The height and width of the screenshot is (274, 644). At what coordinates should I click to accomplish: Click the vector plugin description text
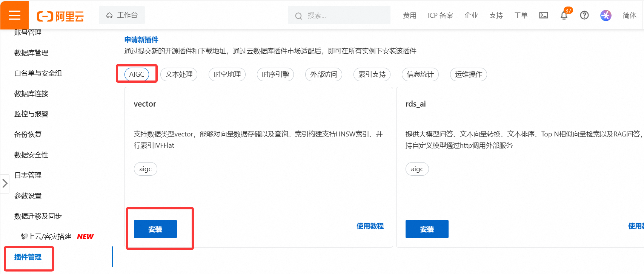(x=258, y=140)
